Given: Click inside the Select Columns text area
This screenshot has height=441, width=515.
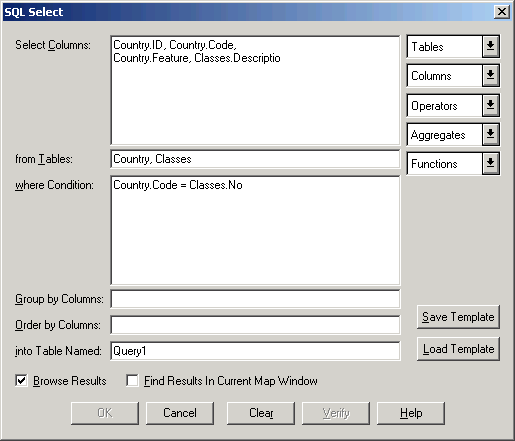Looking at the screenshot, I should click(255, 90).
